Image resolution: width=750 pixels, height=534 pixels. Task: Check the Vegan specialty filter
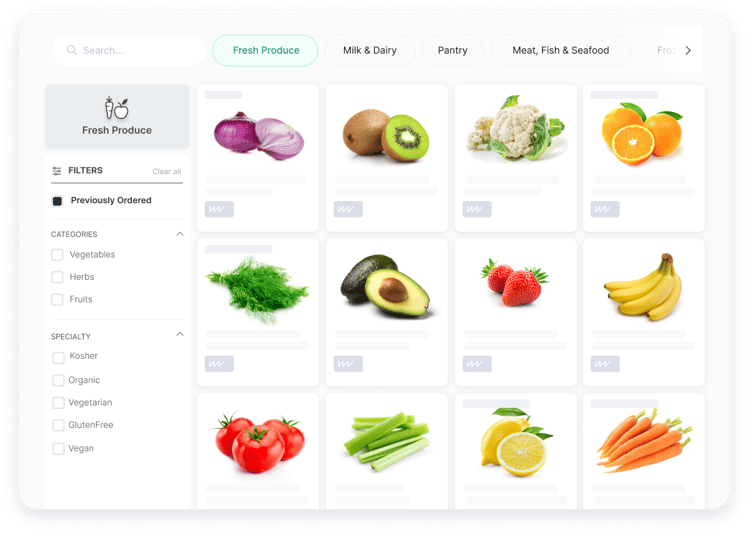pyautogui.click(x=58, y=449)
